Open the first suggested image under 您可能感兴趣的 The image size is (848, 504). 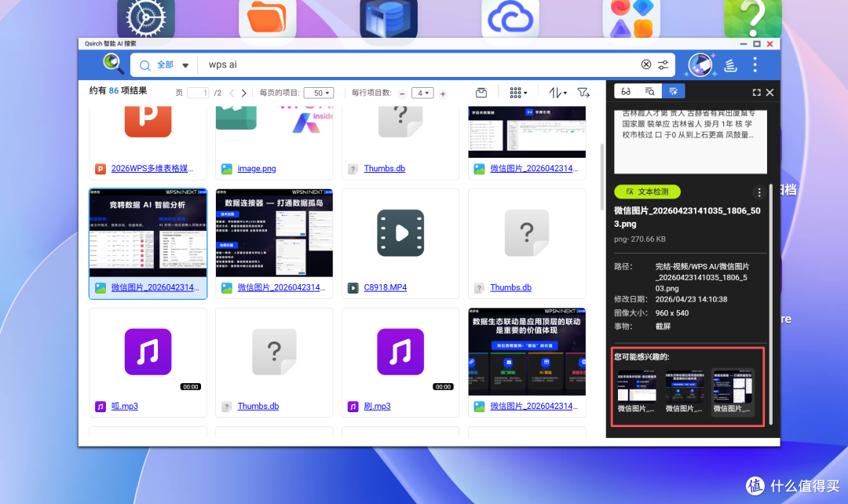(637, 392)
